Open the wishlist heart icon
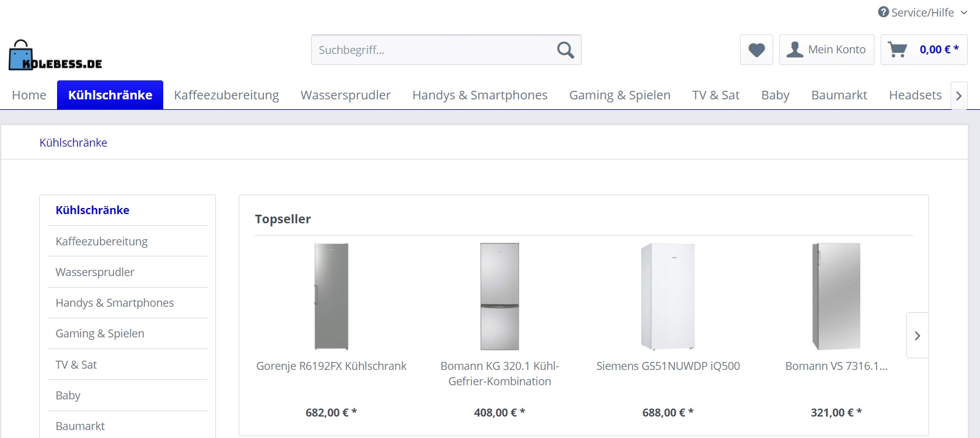 [x=756, y=50]
